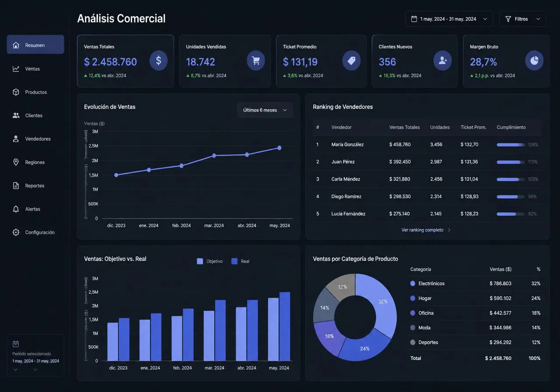The width and height of the screenshot is (560, 392).
Task: Click the calendar icon above Período seleccionado
Action: coord(16,344)
